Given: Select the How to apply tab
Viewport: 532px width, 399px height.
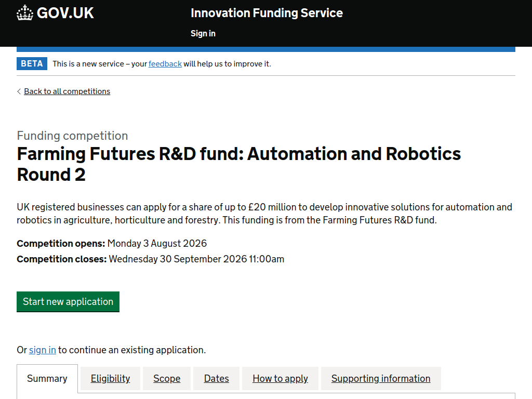Looking at the screenshot, I should (280, 379).
